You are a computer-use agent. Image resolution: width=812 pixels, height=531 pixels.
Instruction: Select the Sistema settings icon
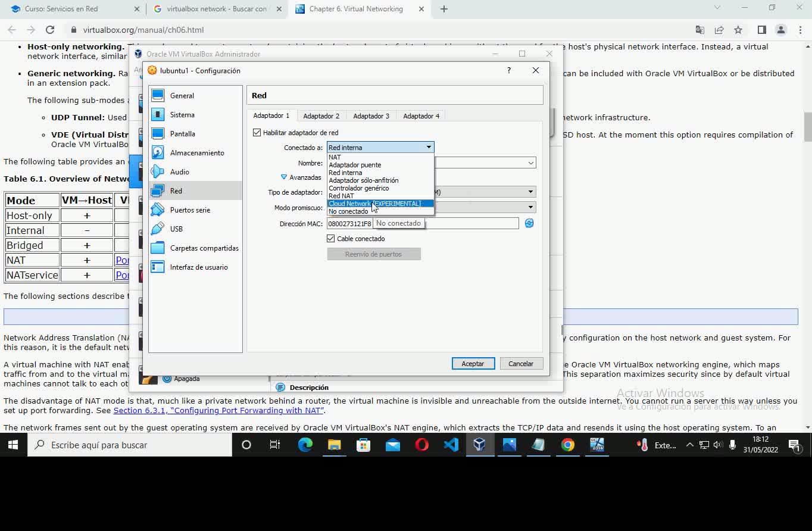[158, 114]
